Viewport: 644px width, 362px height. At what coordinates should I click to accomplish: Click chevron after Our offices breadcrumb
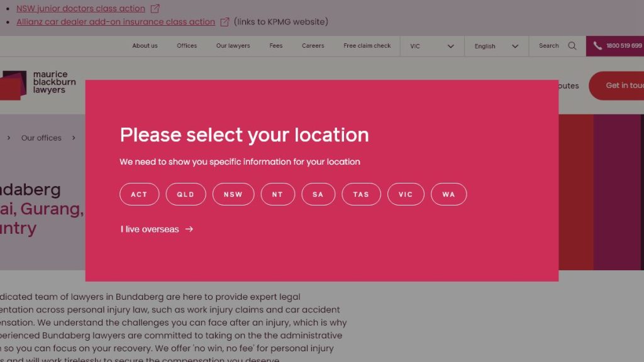point(74,138)
